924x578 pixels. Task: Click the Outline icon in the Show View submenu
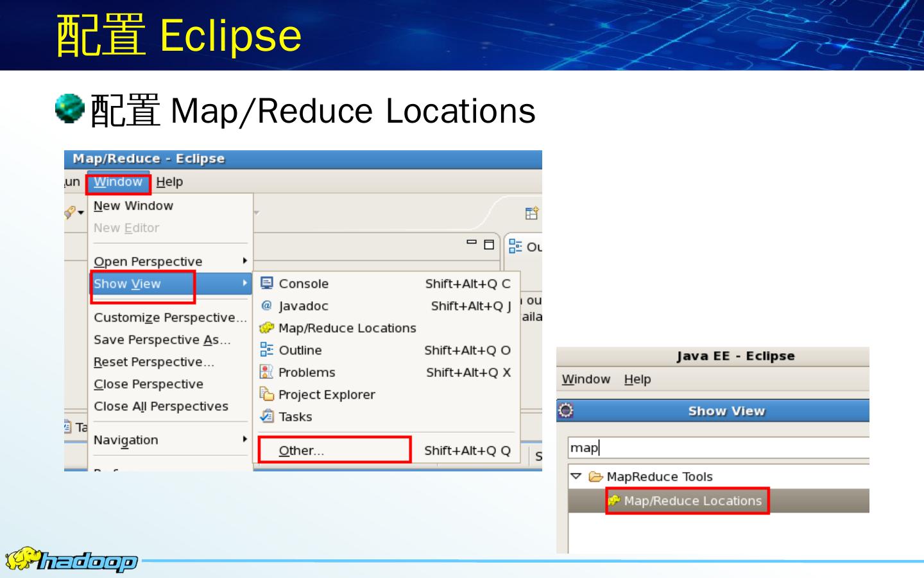click(267, 349)
